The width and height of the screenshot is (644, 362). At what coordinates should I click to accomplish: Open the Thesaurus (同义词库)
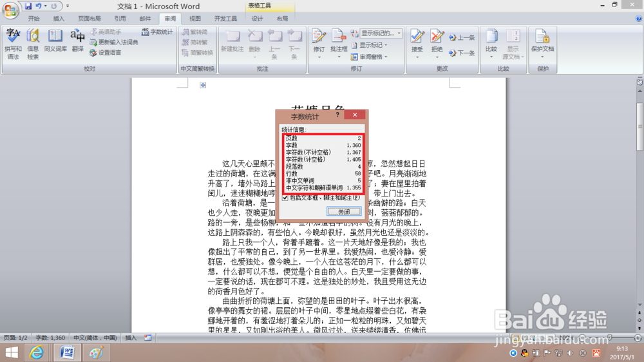coord(55,41)
